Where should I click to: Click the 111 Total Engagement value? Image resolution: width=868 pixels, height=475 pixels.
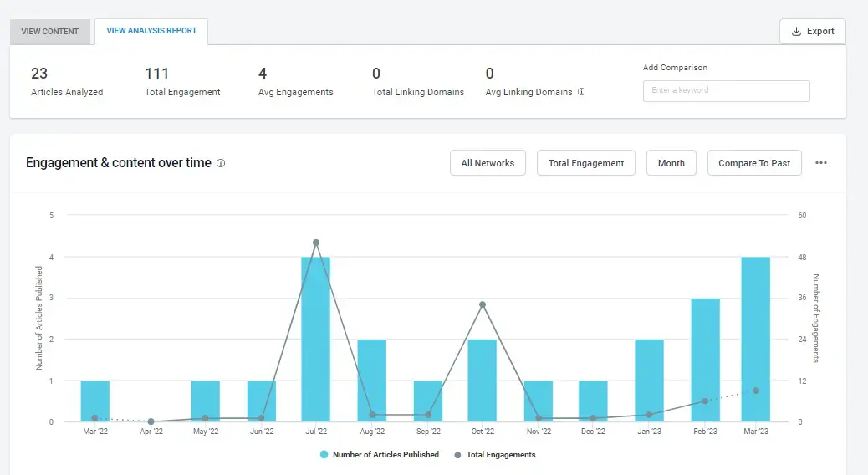(156, 74)
